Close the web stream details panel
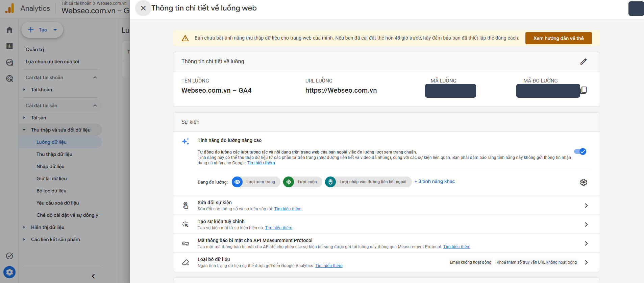The width and height of the screenshot is (644, 283). [x=143, y=8]
